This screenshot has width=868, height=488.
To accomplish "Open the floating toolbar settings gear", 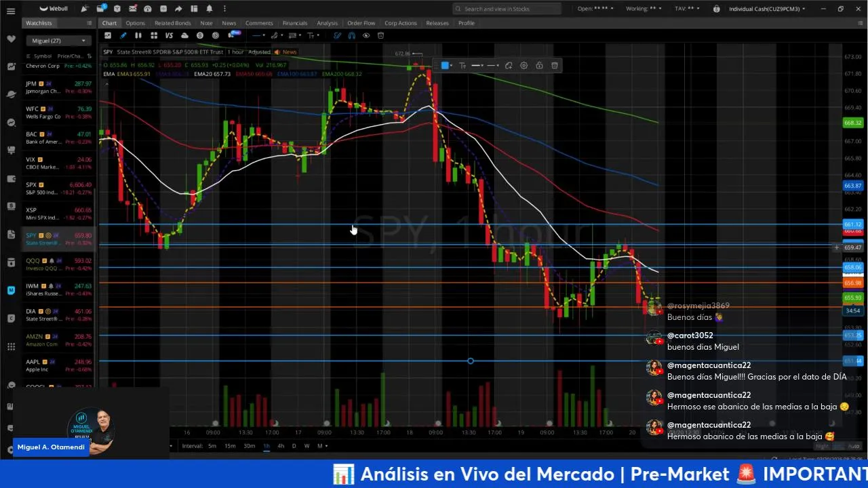I will [524, 66].
